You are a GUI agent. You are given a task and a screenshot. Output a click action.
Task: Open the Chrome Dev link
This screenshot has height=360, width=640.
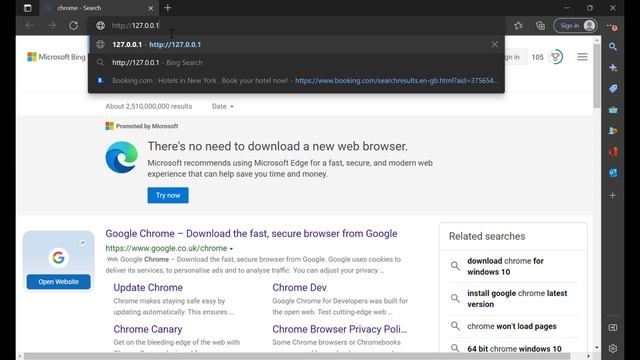click(300, 287)
